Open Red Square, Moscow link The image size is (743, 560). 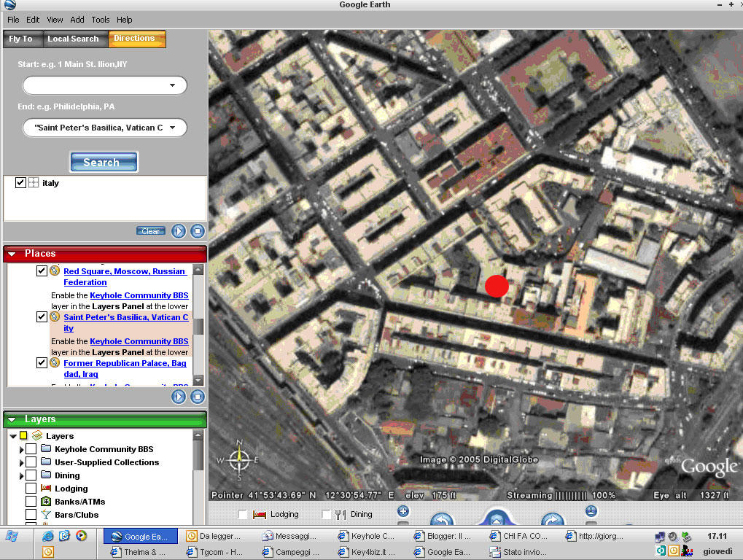tap(125, 276)
